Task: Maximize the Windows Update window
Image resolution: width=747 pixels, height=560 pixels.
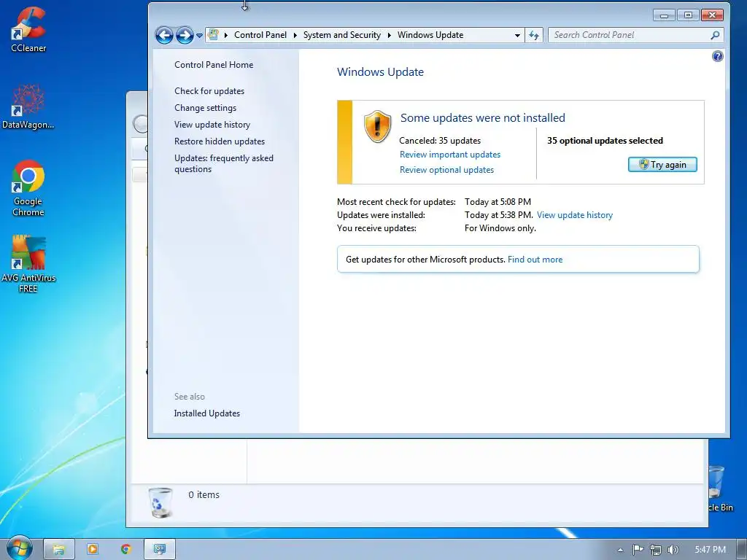Action: (x=688, y=15)
